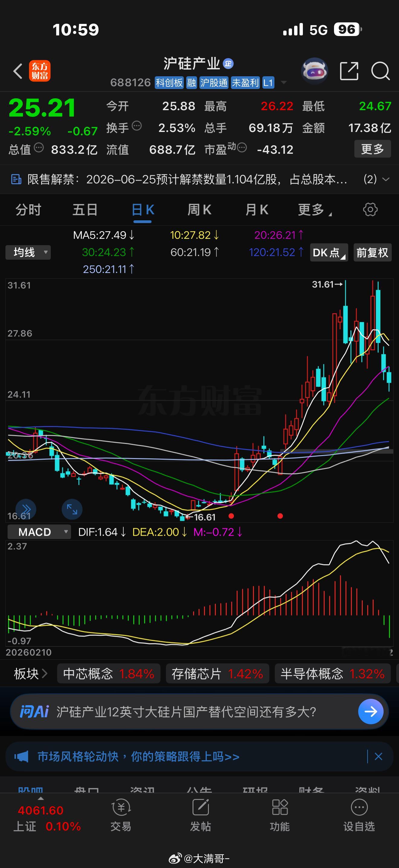Tap the 限售解禁 document icon
Image resolution: width=399 pixels, height=868 pixels.
(16, 179)
